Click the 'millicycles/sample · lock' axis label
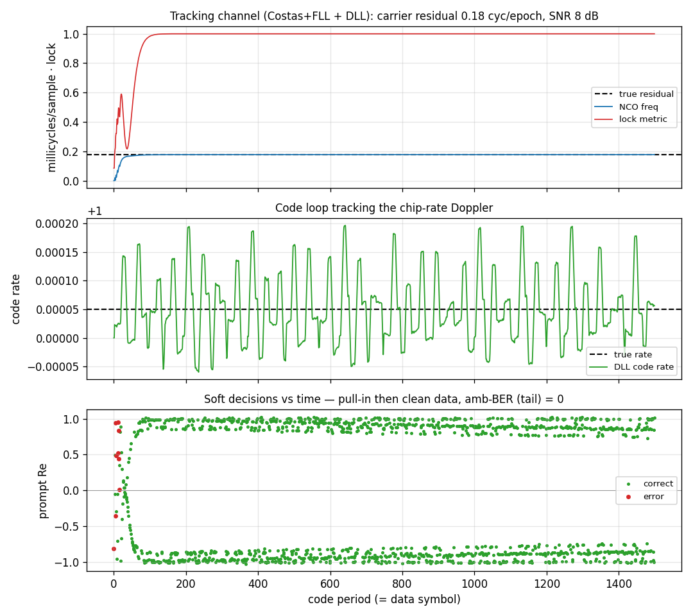The image size is (693, 616). tap(52, 107)
